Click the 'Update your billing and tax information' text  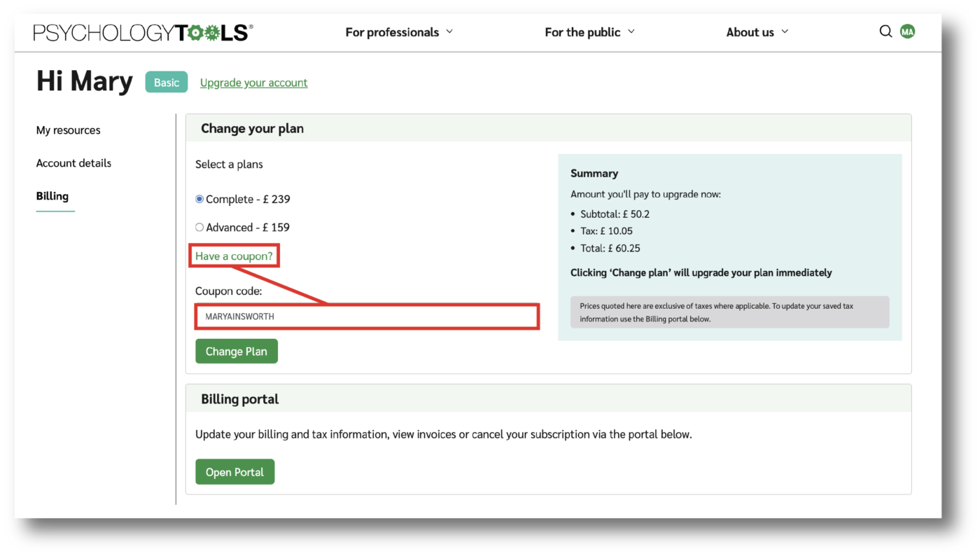click(x=444, y=434)
